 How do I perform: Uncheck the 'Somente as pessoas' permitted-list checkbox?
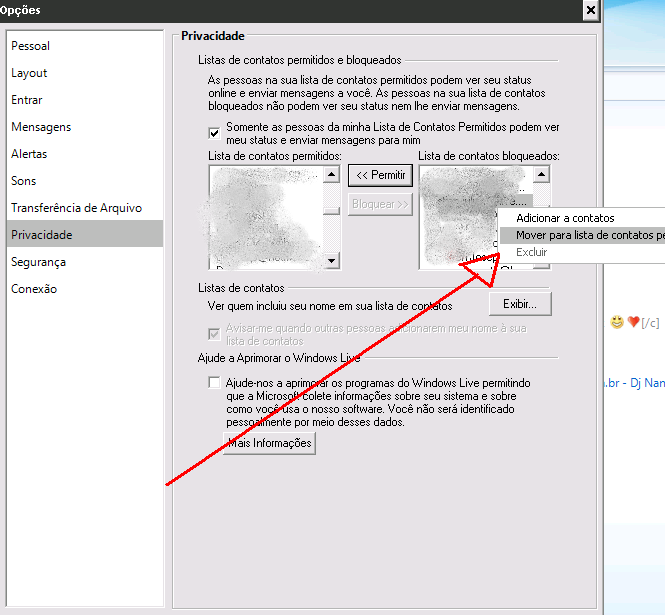pyautogui.click(x=214, y=132)
